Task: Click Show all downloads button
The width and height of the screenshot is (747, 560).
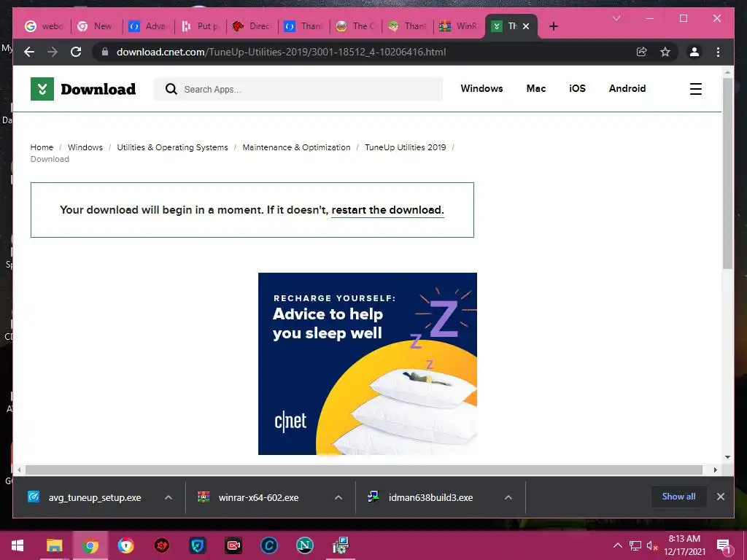Action: click(x=678, y=497)
